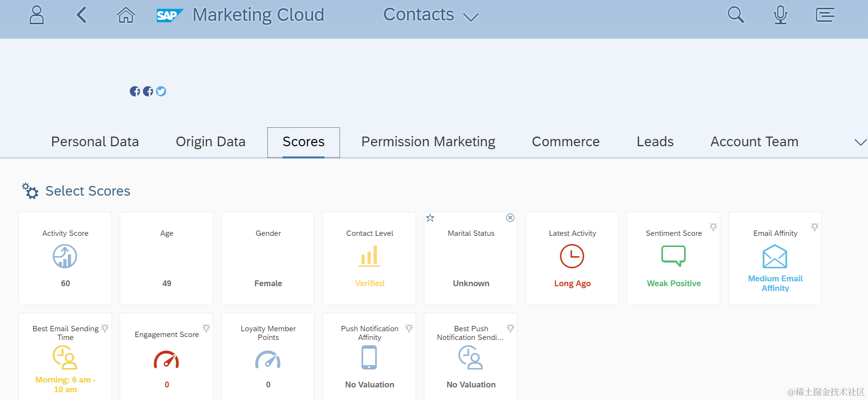Open the Activity Score tile

click(65, 258)
